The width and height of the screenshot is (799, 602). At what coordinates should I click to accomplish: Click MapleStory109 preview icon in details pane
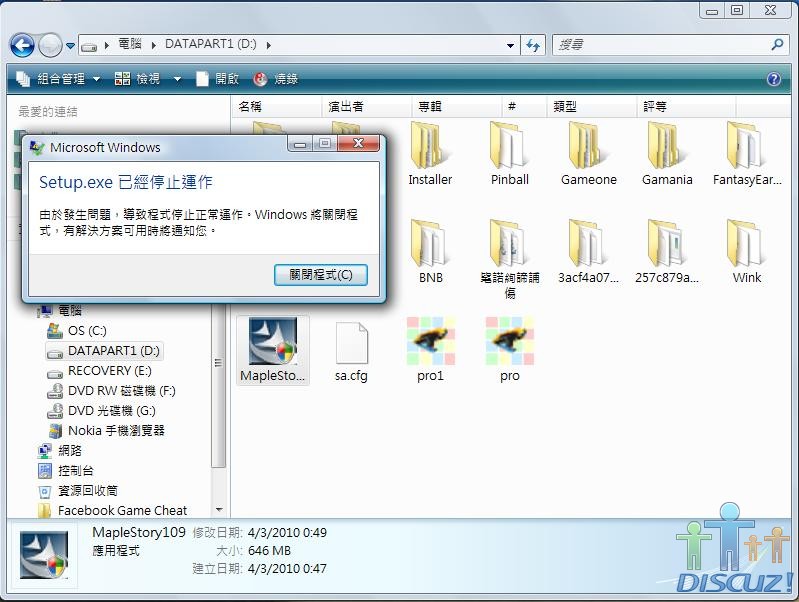[x=44, y=555]
